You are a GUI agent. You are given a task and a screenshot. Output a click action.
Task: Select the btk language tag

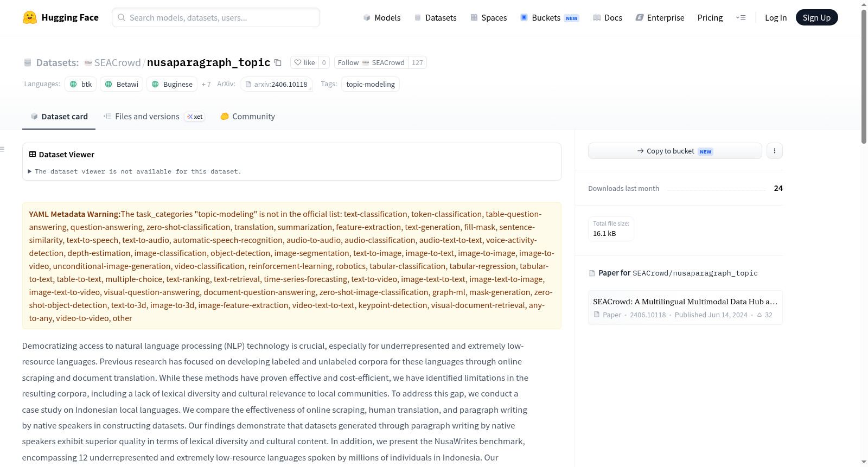pyautogui.click(x=81, y=84)
